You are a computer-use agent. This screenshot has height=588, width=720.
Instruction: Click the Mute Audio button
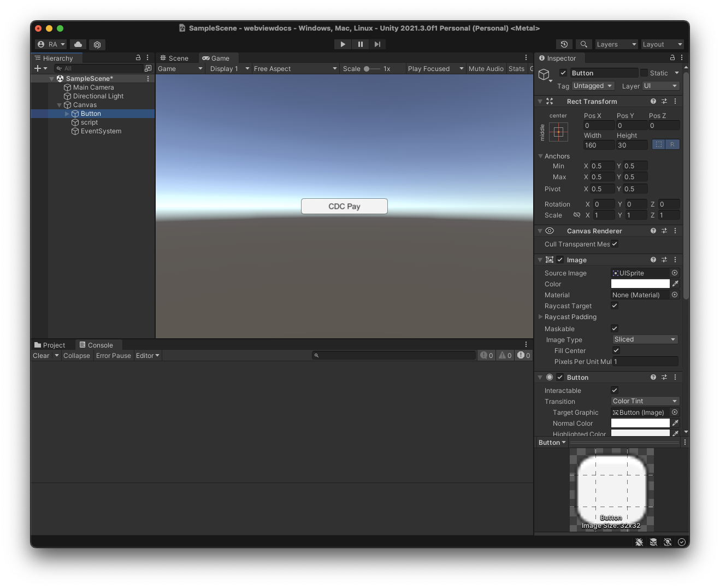[486, 68]
